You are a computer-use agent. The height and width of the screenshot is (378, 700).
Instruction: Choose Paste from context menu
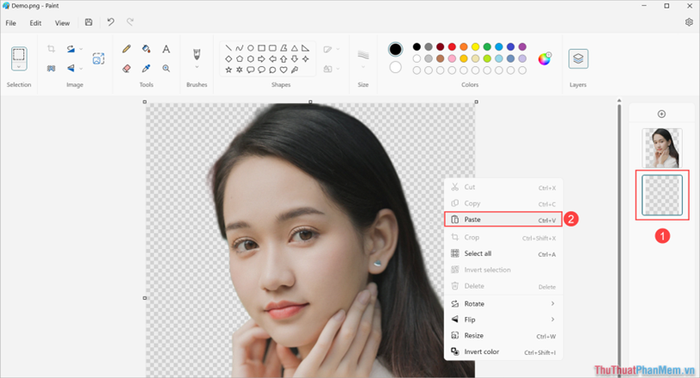point(503,220)
